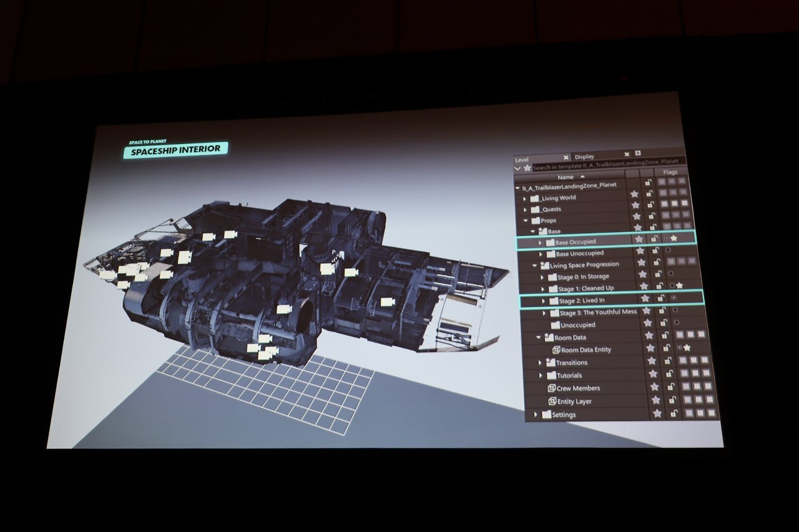Click the lock icon on the Stage 0: In Storage row
The height and width of the screenshot is (532, 799).
tap(658, 273)
